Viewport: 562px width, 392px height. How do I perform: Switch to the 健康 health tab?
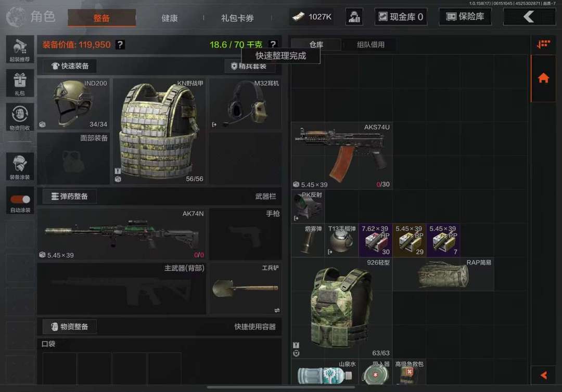point(170,18)
